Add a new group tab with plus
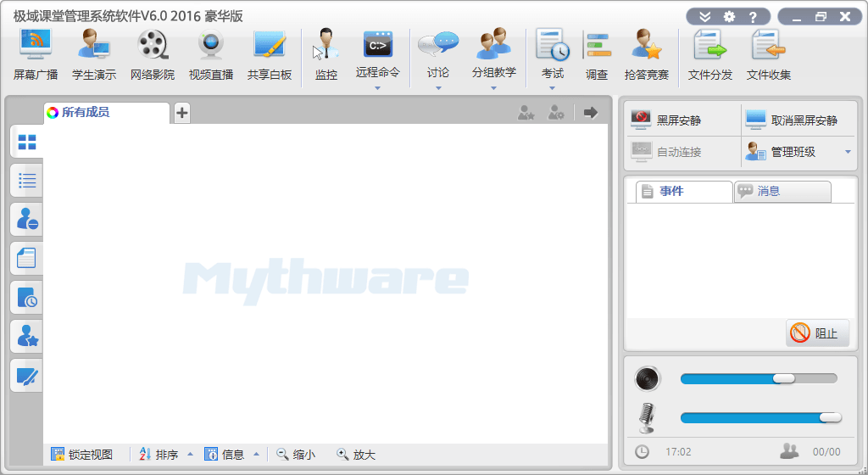This screenshot has width=868, height=475. 182,112
